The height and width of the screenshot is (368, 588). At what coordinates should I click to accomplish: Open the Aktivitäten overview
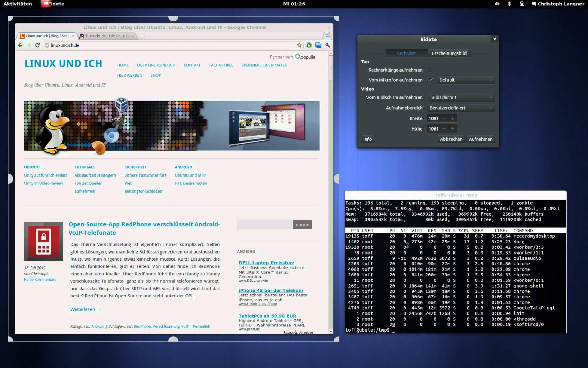(18, 4)
